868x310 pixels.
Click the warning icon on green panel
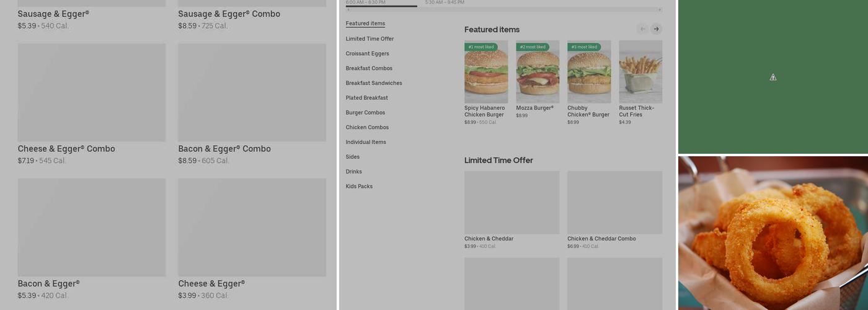pos(773,77)
